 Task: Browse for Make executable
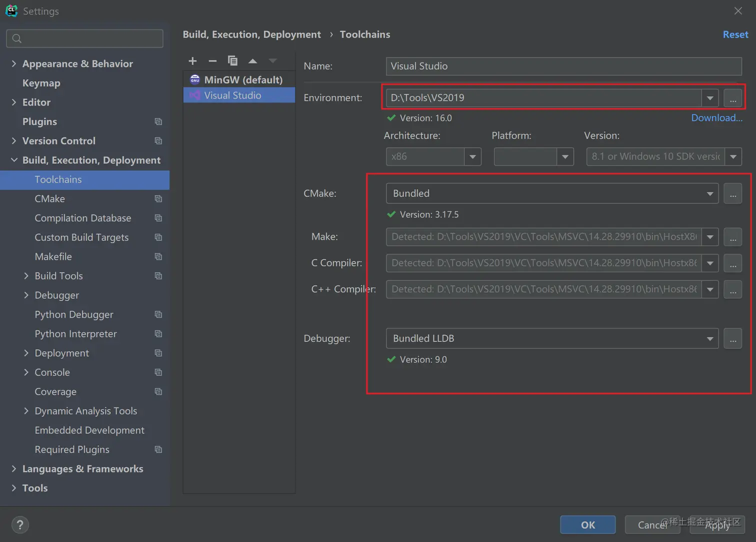coord(732,237)
